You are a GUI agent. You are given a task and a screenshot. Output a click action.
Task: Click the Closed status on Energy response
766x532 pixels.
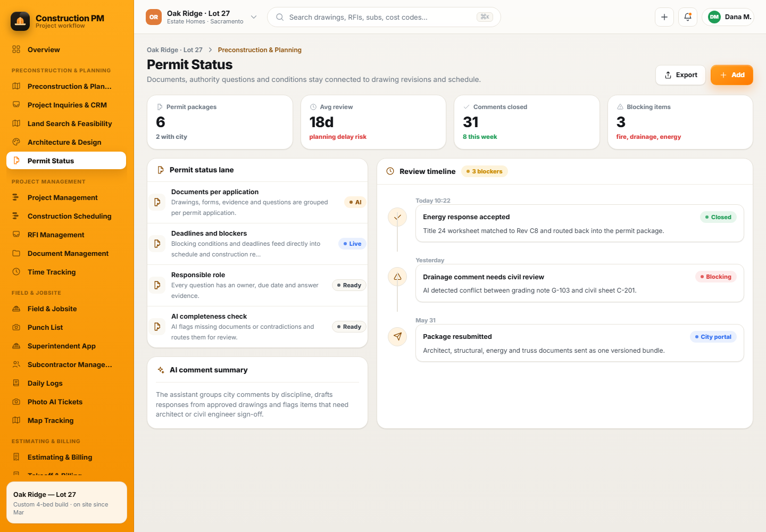tap(718, 217)
